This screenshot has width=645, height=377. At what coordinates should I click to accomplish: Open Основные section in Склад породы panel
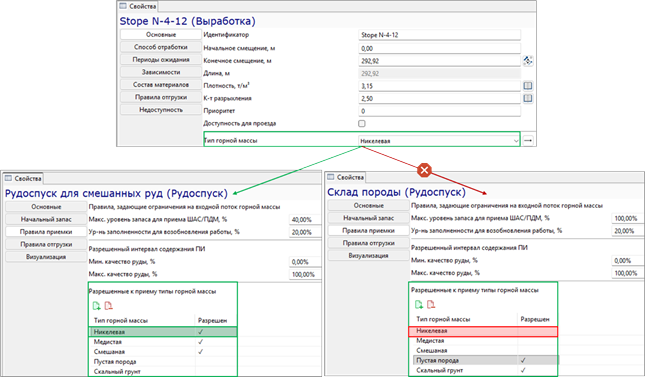coord(369,205)
